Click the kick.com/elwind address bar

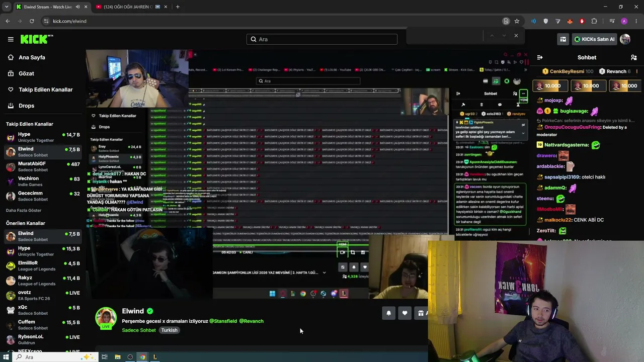(272, 21)
